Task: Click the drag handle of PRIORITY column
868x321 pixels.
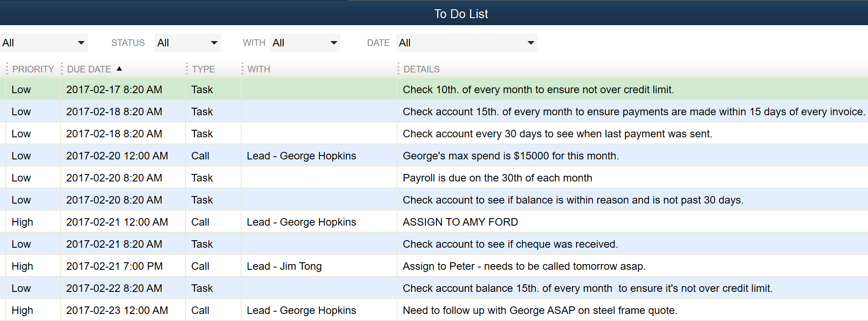Action: 7,69
